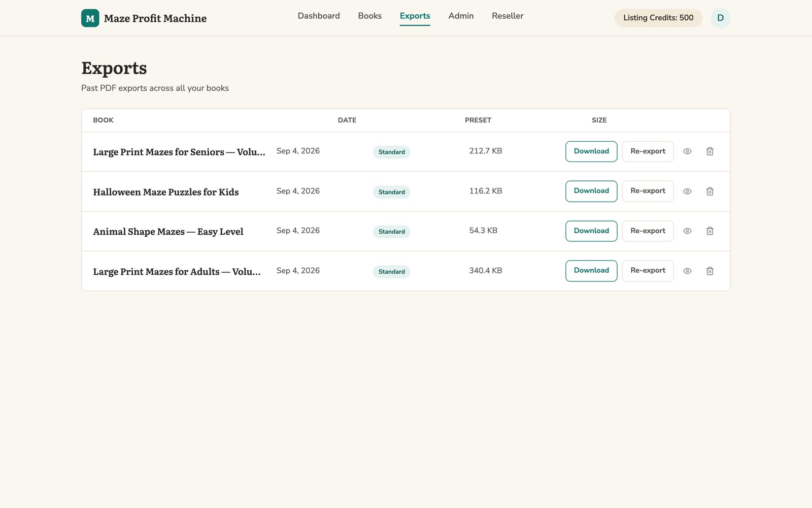Viewport: 812px width, 508px height.
Task: Click the Halloween Maze Puzzles for Kids title
Action: pos(166,192)
